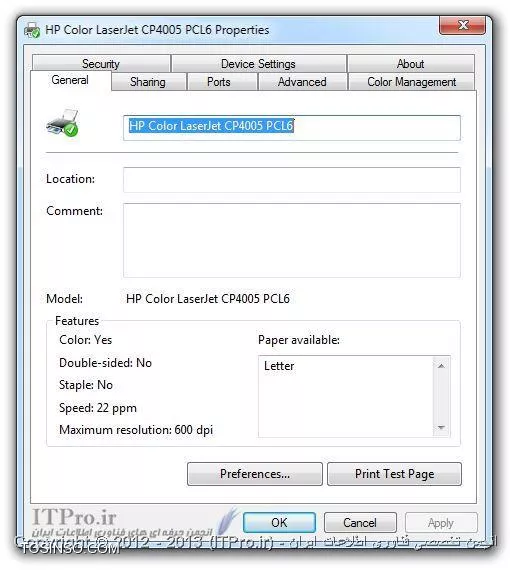510x570 pixels.
Task: Click paper list scroll up arrow
Action: coord(441,366)
